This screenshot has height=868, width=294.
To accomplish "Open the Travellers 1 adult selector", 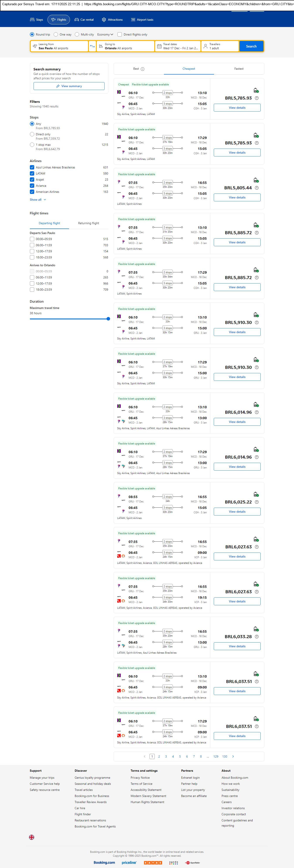I will [x=219, y=46].
